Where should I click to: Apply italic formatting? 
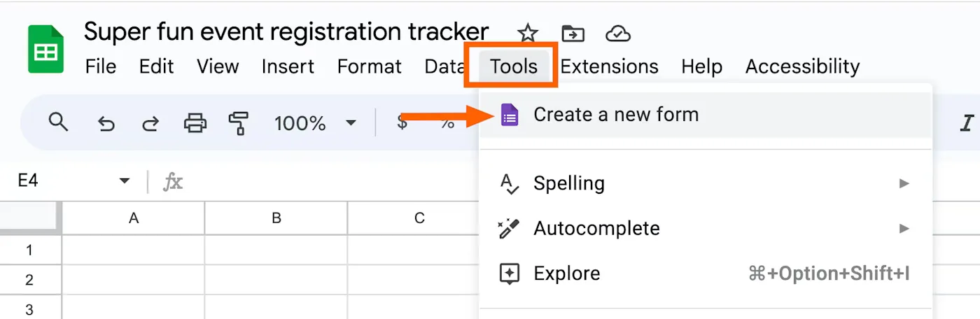(967, 124)
